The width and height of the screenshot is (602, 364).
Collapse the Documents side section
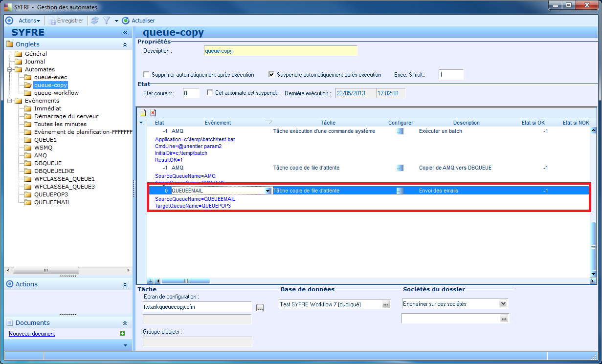point(125,323)
